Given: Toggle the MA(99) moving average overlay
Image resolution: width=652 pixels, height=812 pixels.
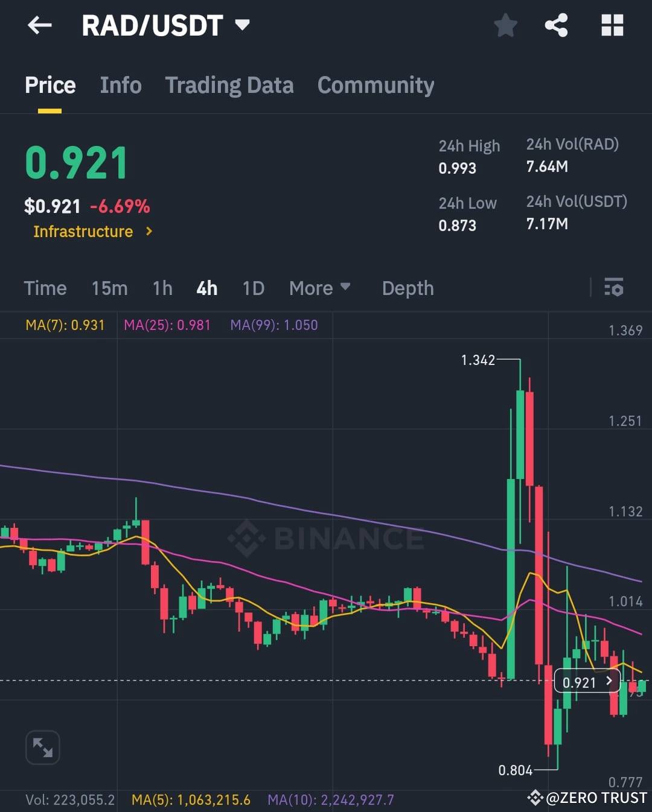Looking at the screenshot, I should tap(274, 325).
